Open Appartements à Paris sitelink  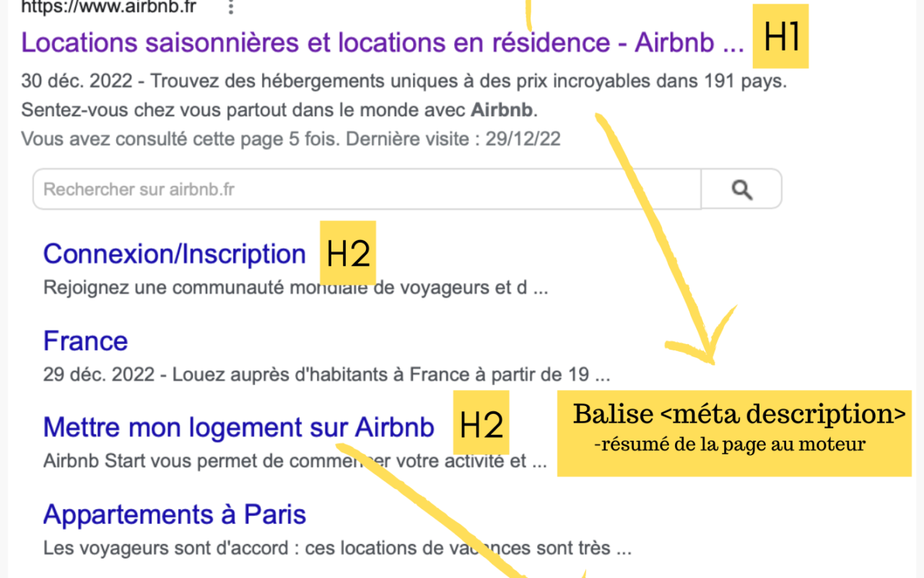175,514
